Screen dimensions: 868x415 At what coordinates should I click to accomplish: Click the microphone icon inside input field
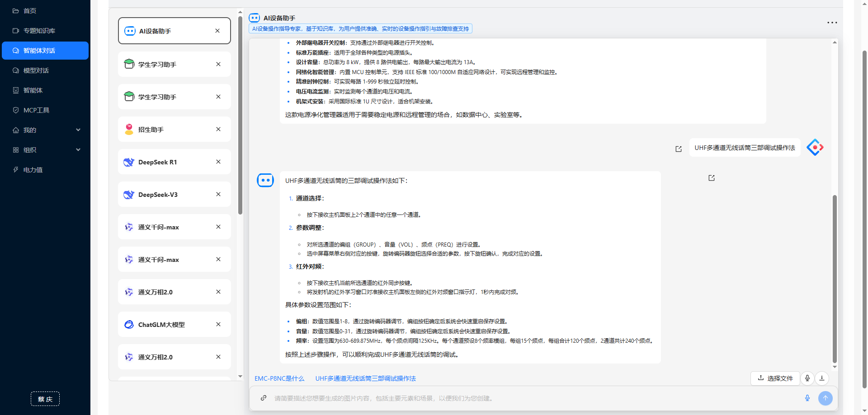click(807, 398)
